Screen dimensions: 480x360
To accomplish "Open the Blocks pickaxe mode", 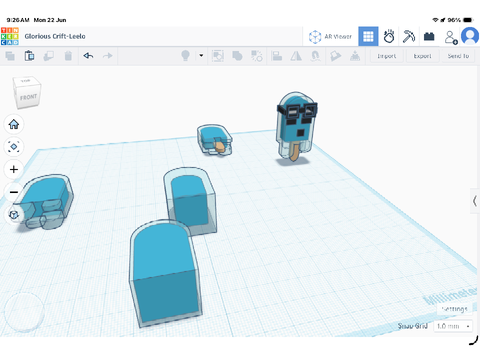I will [x=409, y=36].
